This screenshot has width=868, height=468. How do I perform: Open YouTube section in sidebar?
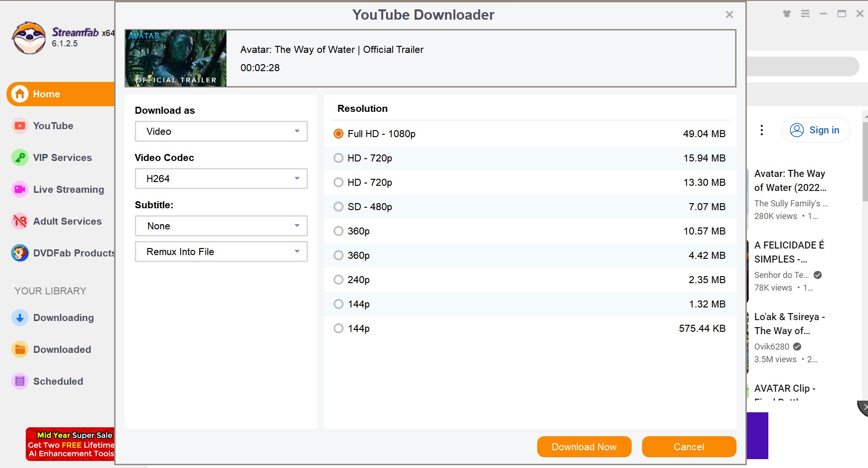[53, 126]
